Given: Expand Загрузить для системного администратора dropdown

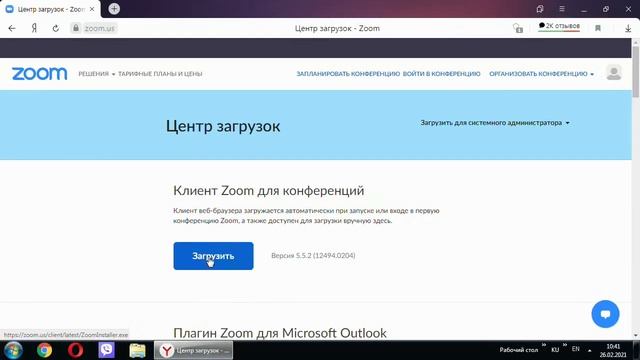Looking at the screenshot, I should click(495, 122).
